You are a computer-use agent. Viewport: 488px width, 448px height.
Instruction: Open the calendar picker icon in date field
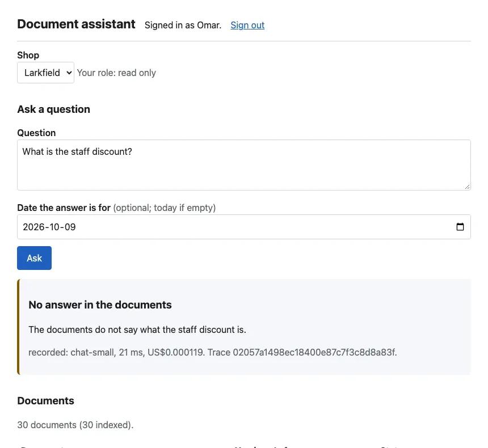click(460, 227)
